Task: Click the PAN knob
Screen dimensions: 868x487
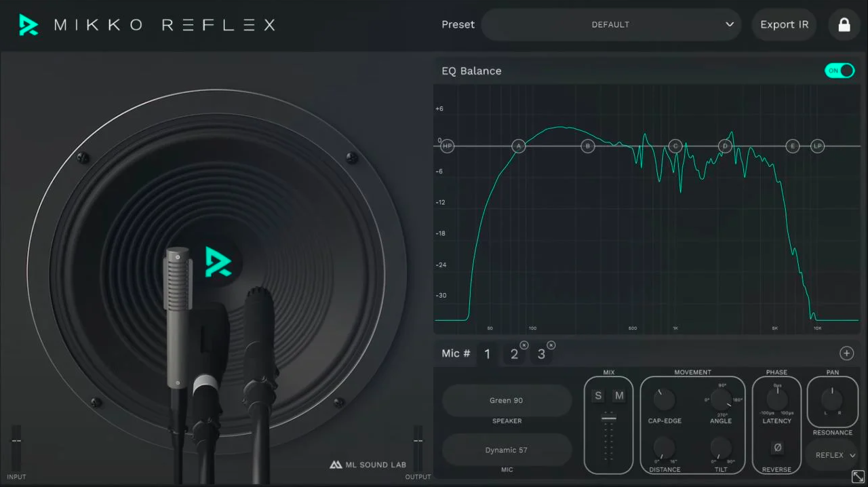Action: [x=833, y=400]
